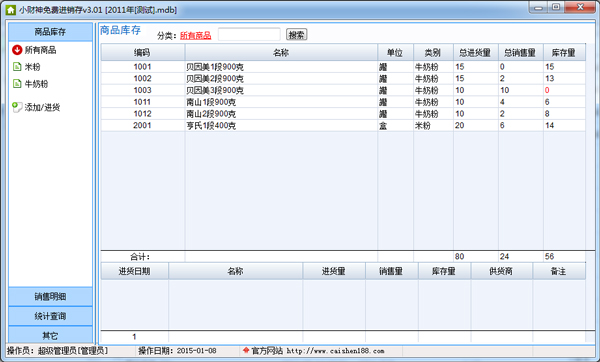Click the lower table's 名称 column header
The image size is (600, 362).
[x=235, y=271]
